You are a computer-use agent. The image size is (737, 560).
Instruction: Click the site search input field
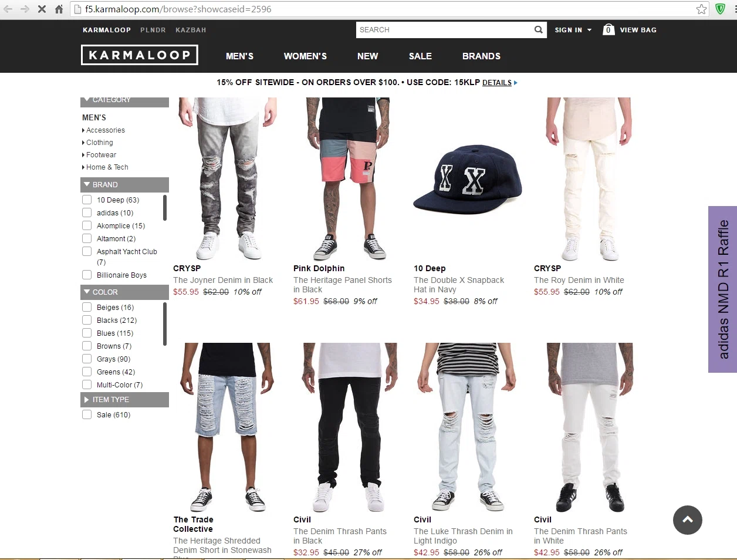coord(444,30)
